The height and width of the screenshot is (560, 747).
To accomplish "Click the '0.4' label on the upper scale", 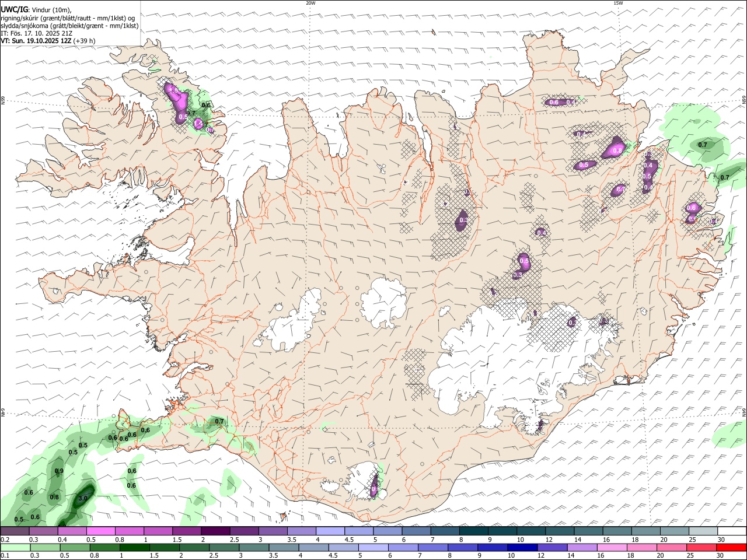I will [x=62, y=540].
